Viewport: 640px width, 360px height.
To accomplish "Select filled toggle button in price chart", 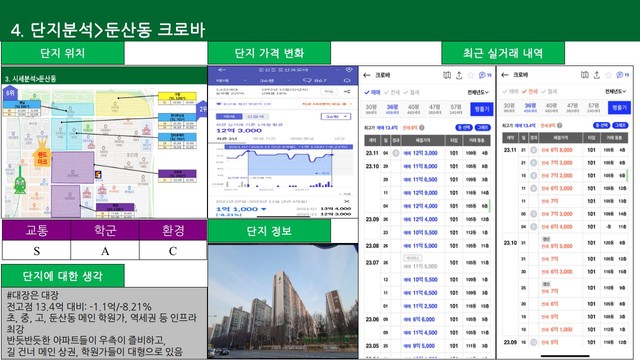I will coord(229,117).
